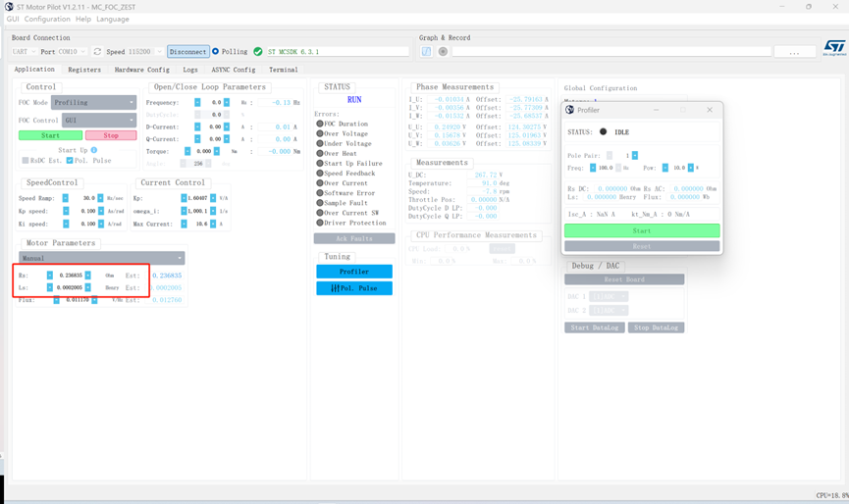849x504 pixels.
Task: Decrease the D-Current value
Action: point(197,126)
